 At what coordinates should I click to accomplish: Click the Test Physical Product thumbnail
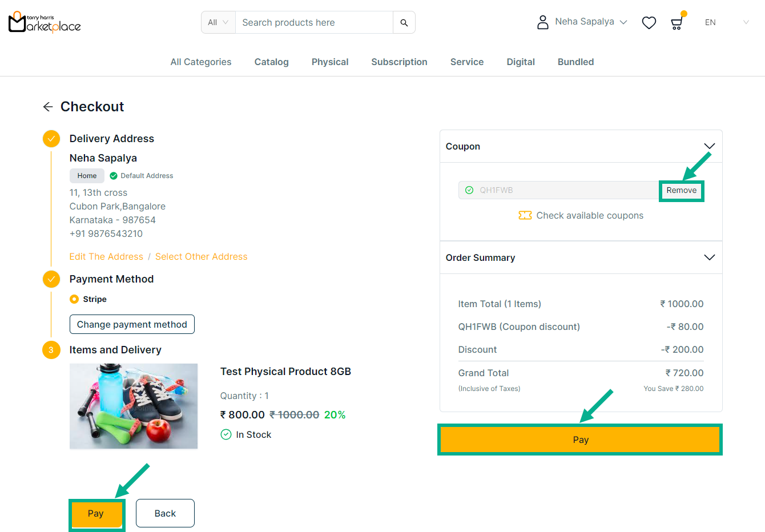click(x=134, y=406)
